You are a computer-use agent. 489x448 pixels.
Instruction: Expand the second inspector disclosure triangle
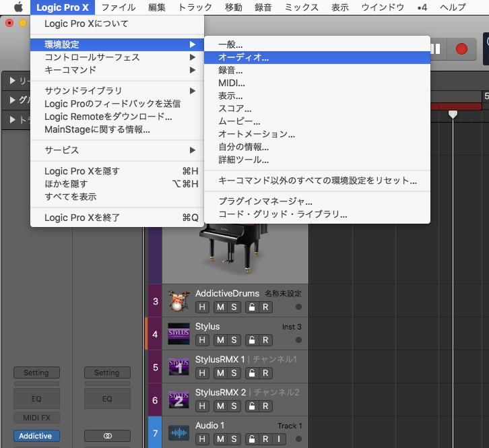point(13,100)
